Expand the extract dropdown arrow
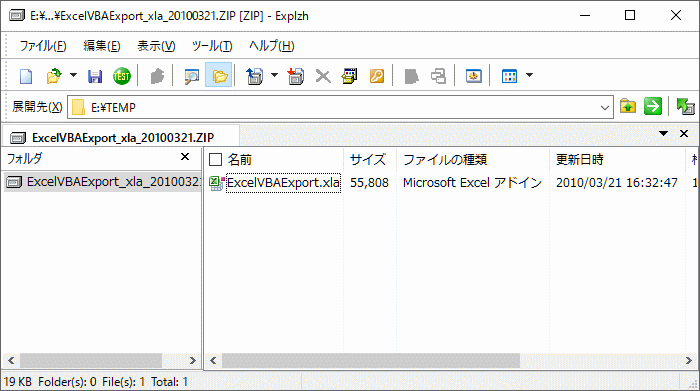Image resolution: width=700 pixels, height=391 pixels. click(x=275, y=75)
